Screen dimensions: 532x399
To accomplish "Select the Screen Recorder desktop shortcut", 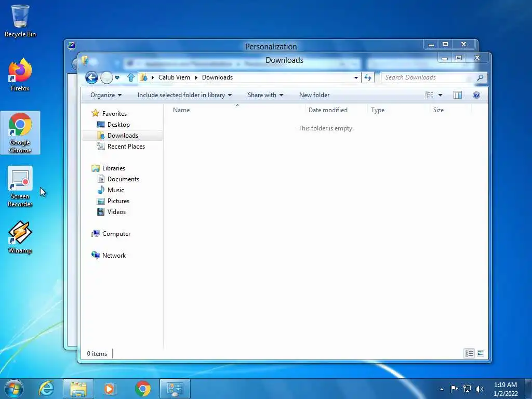I will click(20, 187).
